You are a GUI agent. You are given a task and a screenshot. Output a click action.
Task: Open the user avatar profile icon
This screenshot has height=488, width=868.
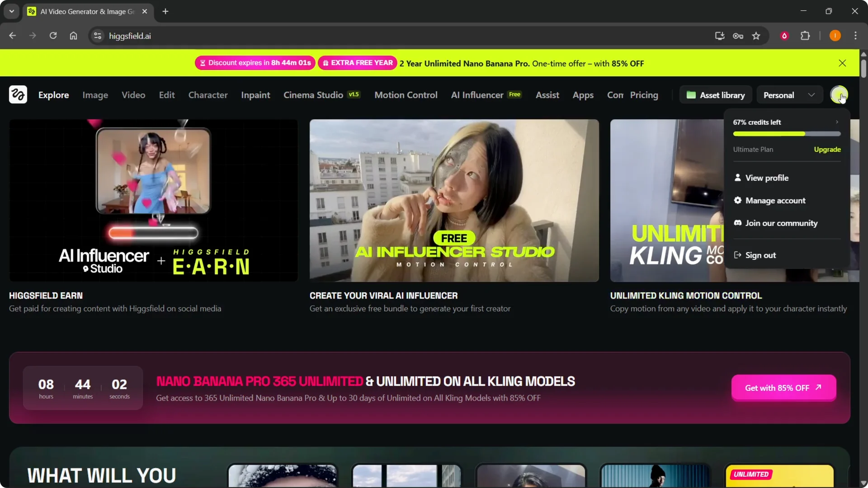(x=839, y=95)
